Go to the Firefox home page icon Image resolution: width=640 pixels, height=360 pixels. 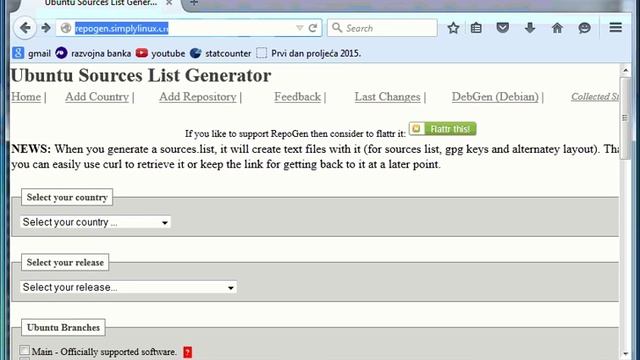point(557,28)
